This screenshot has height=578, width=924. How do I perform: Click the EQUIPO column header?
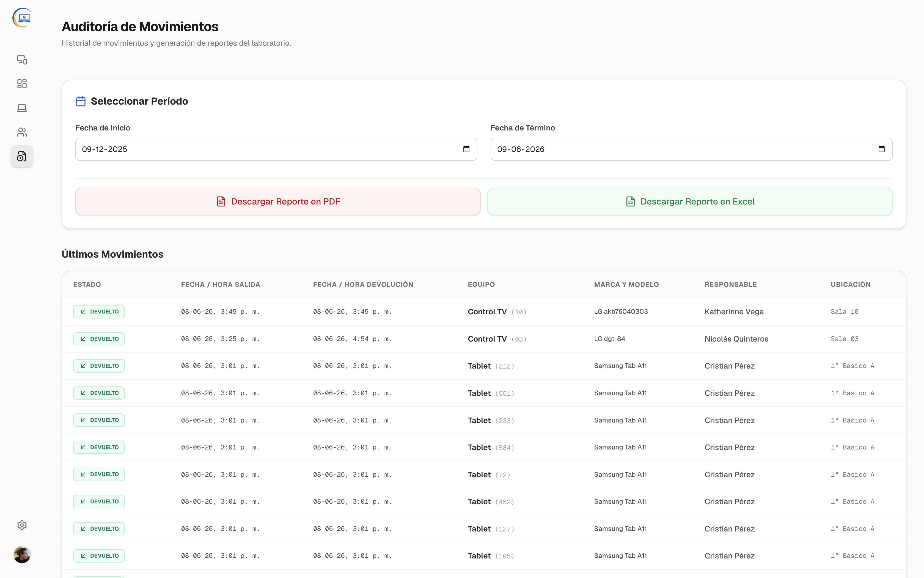(x=481, y=284)
